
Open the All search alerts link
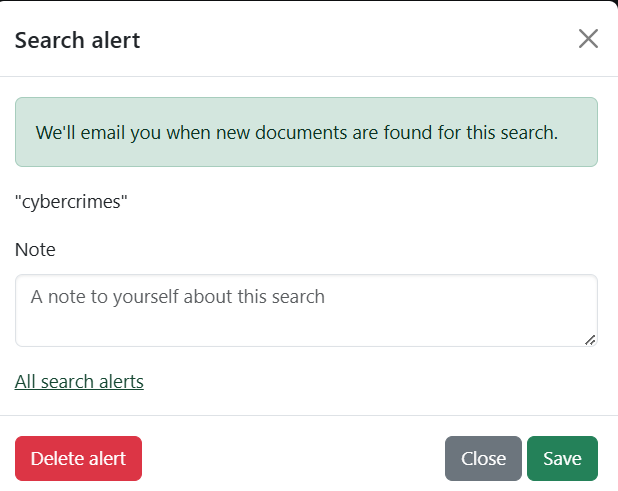click(79, 381)
